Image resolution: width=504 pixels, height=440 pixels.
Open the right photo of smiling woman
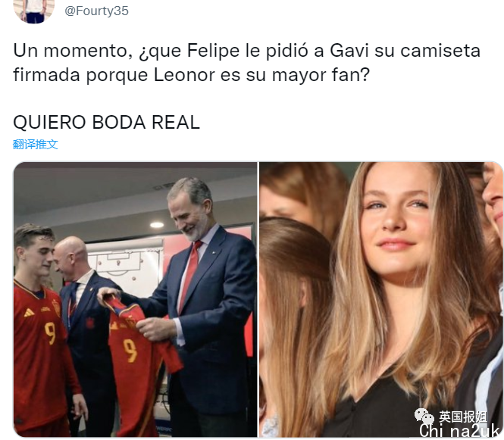381,299
